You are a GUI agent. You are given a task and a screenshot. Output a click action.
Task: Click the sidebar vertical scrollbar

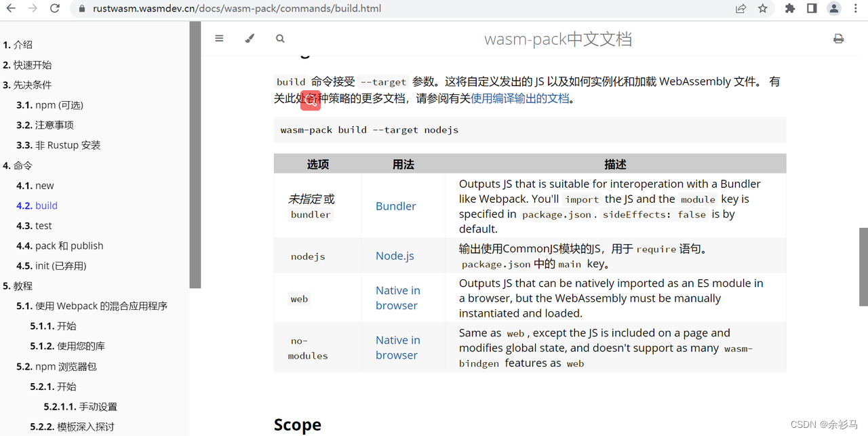point(195,155)
